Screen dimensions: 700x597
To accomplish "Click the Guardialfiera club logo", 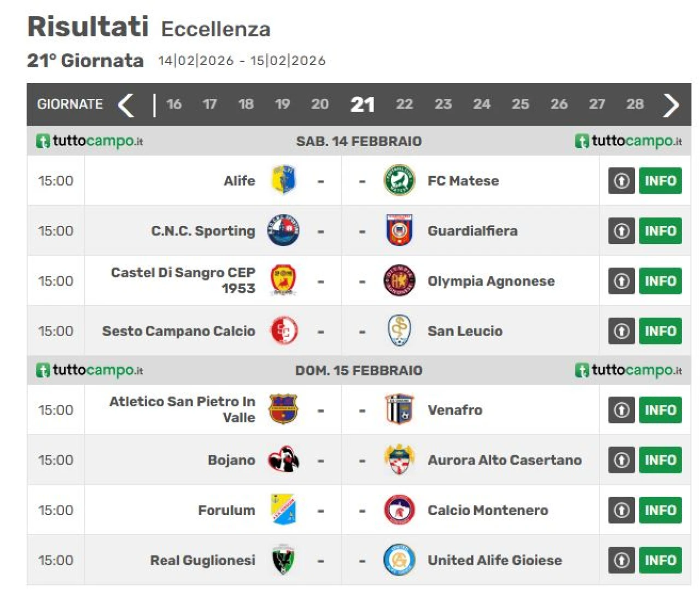I will [399, 230].
